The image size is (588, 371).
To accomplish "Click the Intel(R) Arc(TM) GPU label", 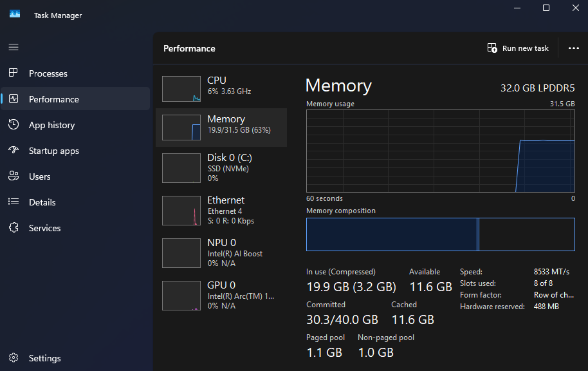I will pyautogui.click(x=241, y=296).
